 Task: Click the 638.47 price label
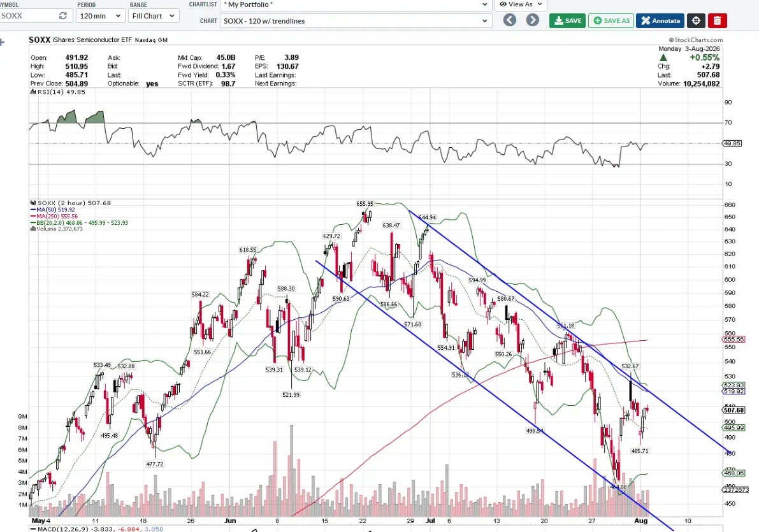[391, 225]
